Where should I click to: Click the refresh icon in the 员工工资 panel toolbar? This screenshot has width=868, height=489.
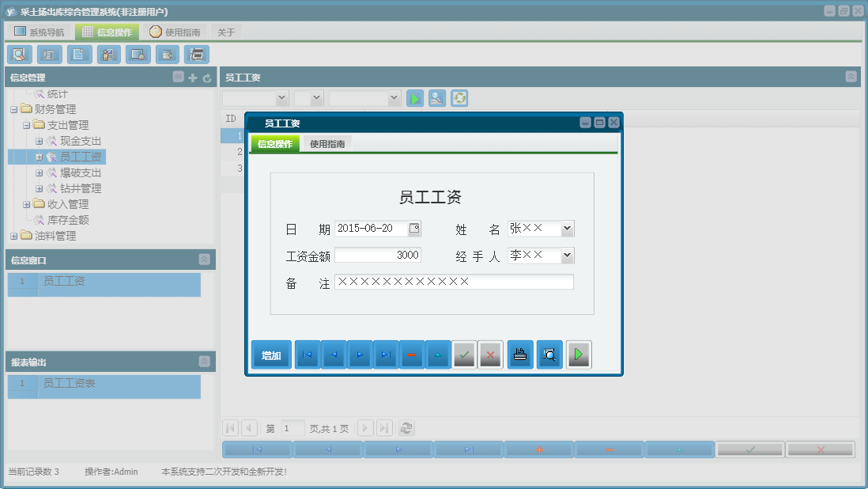coord(459,98)
